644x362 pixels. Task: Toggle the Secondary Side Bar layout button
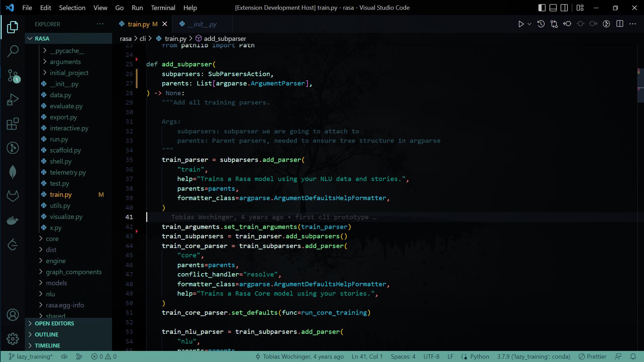[564, 8]
